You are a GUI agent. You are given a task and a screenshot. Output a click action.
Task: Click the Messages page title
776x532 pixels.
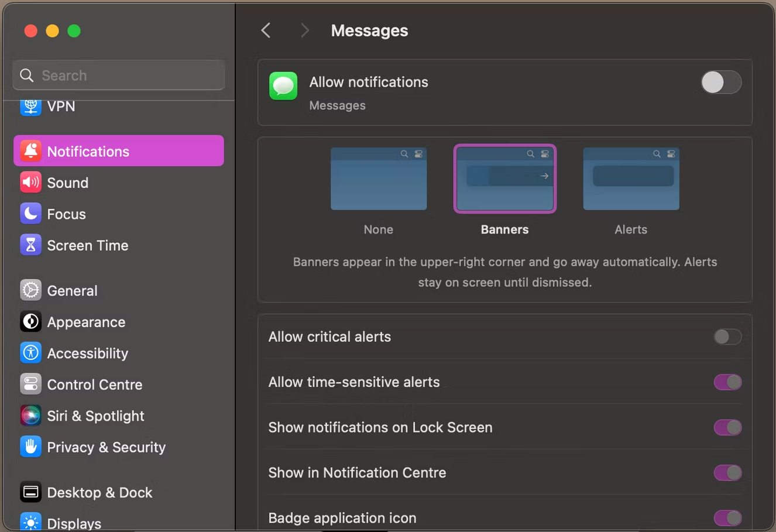click(369, 30)
